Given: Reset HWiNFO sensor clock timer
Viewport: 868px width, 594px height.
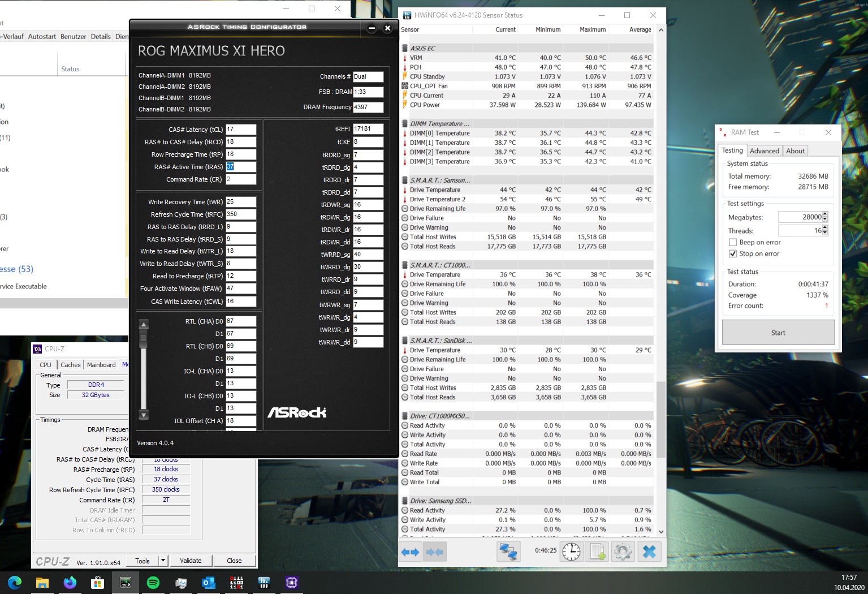Looking at the screenshot, I should tap(571, 552).
